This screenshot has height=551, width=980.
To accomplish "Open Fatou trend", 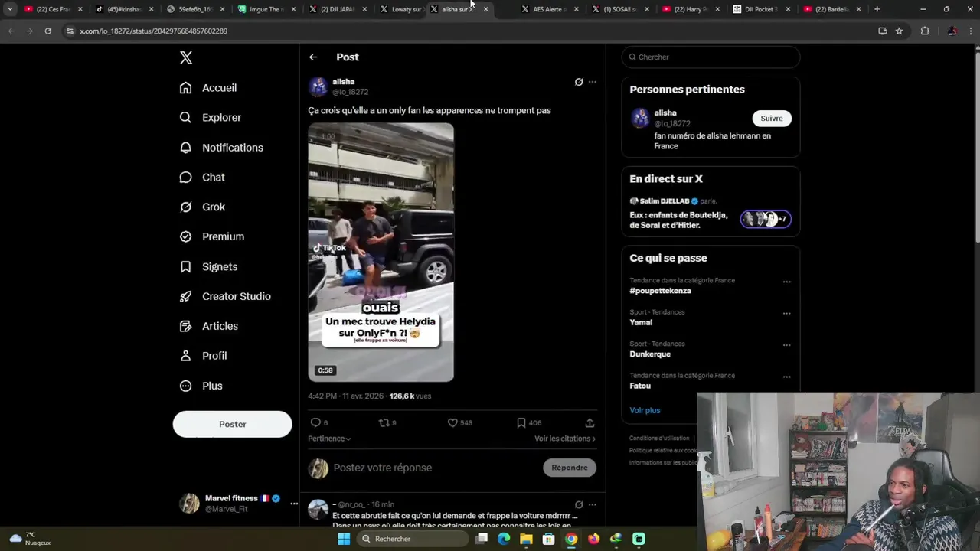I will point(640,386).
